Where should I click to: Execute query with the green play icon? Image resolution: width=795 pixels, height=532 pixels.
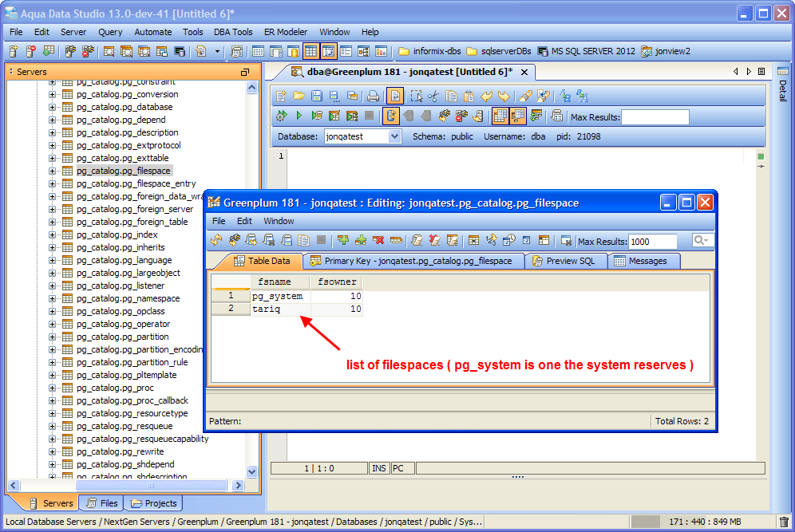[x=299, y=116]
